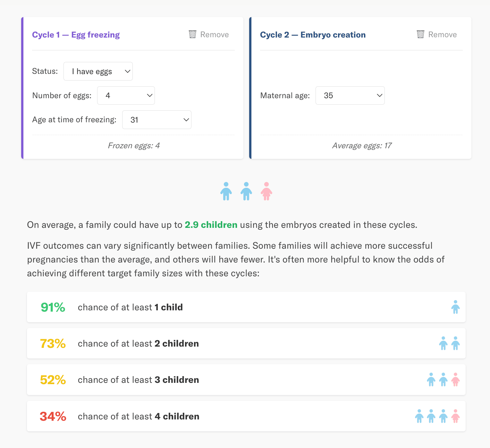Image resolution: width=490 pixels, height=448 pixels.
Task: Click trash icon in Cycle 2 card
Action: pyautogui.click(x=420, y=34)
